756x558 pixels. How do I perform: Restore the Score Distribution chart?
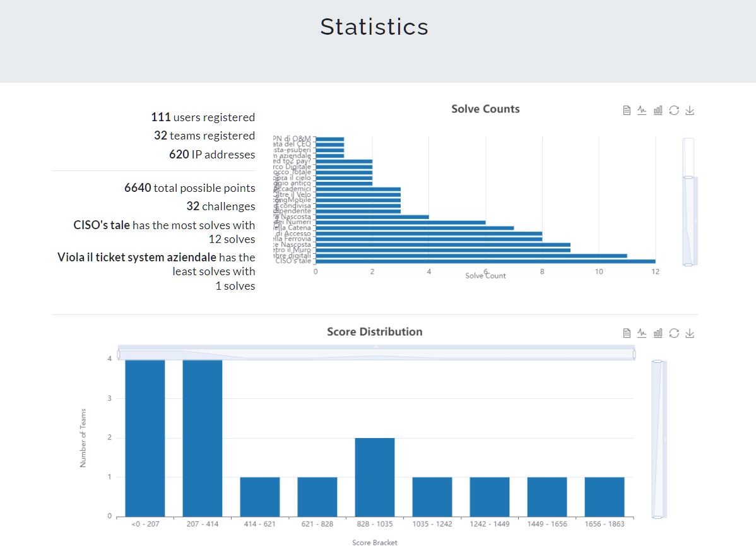coord(674,333)
